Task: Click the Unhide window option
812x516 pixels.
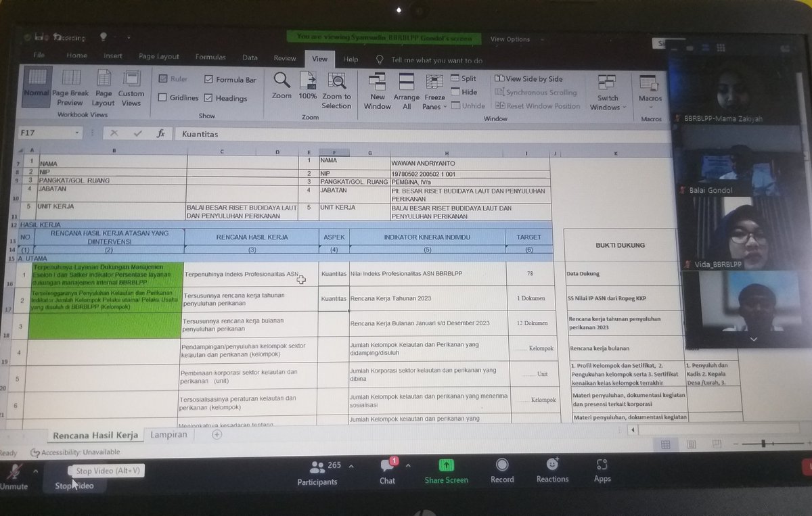Action: click(468, 105)
